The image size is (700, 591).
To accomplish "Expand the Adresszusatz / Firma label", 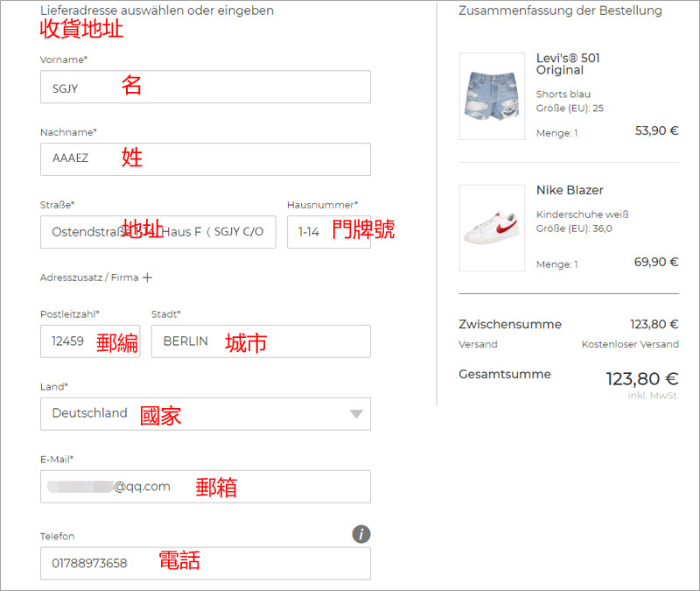I will click(89, 278).
